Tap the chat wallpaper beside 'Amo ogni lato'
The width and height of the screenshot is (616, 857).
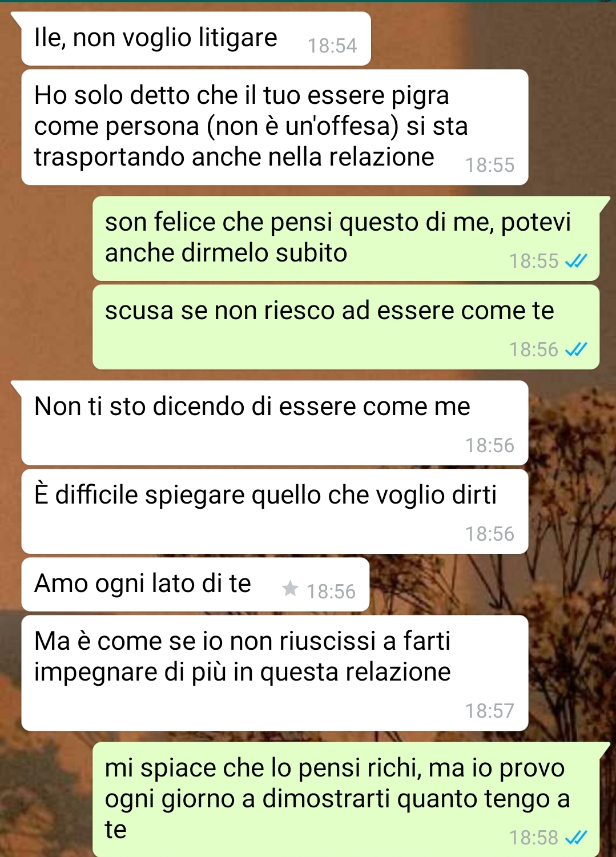pyautogui.click(x=491, y=585)
